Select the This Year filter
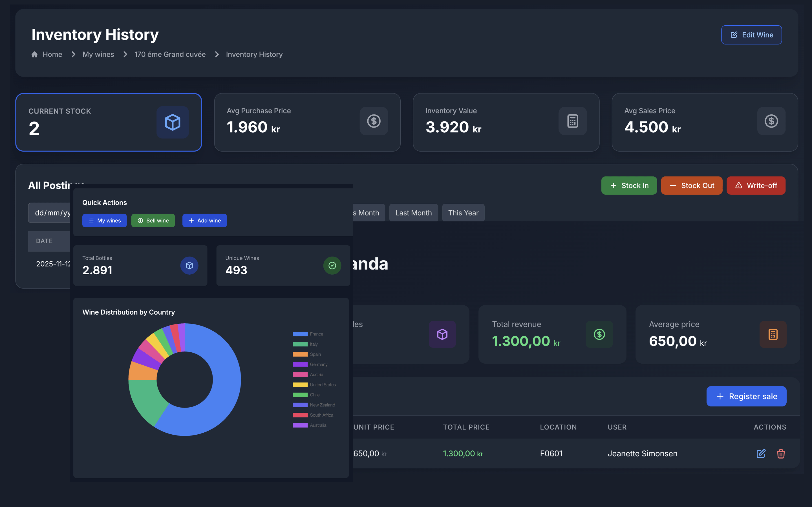The height and width of the screenshot is (507, 812). [x=463, y=212]
